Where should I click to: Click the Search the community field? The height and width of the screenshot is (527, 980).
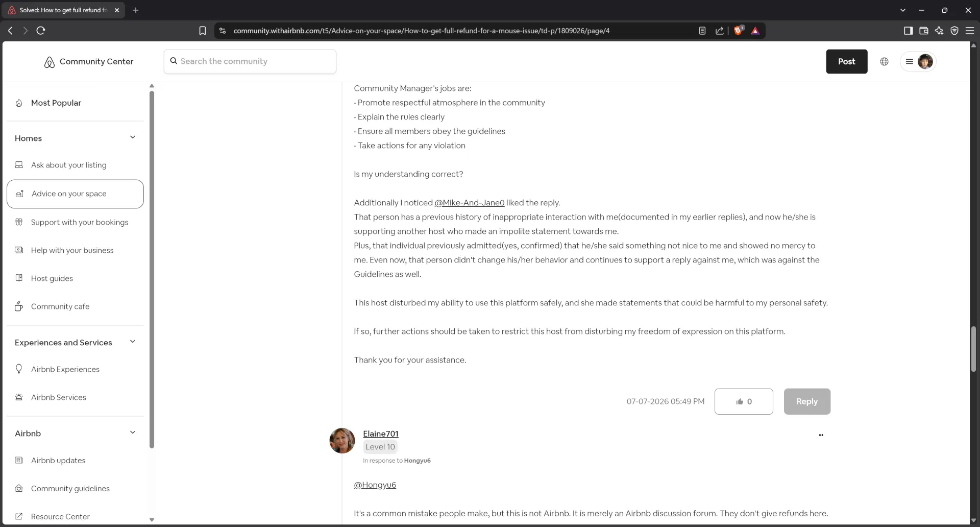[250, 61]
